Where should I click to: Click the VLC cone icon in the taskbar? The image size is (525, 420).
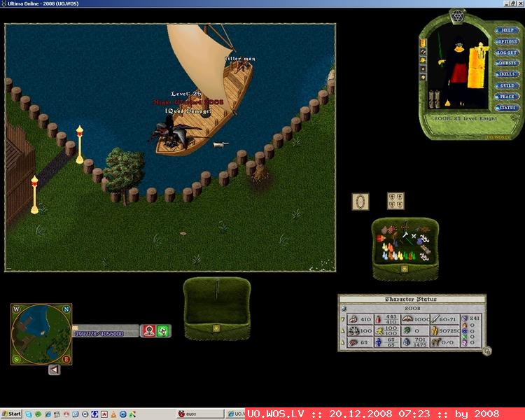tap(113, 414)
